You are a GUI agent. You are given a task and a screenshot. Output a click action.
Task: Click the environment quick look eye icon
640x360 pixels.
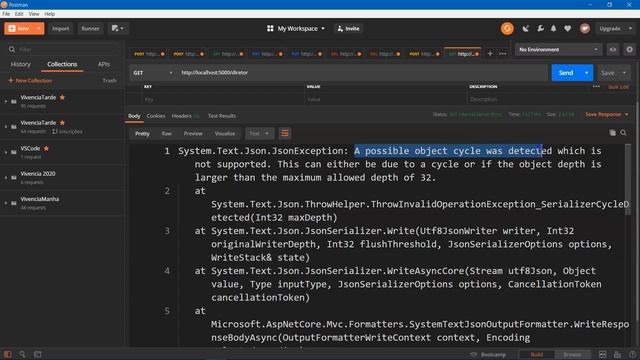click(x=613, y=49)
